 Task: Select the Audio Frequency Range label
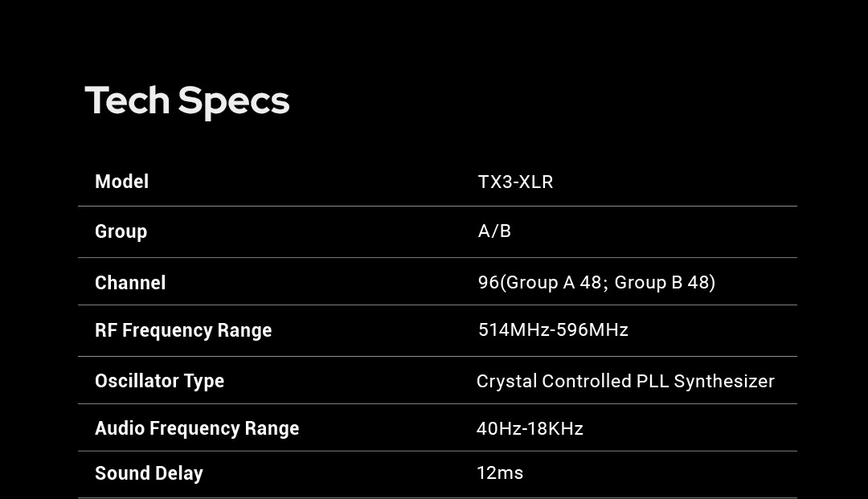(x=197, y=428)
